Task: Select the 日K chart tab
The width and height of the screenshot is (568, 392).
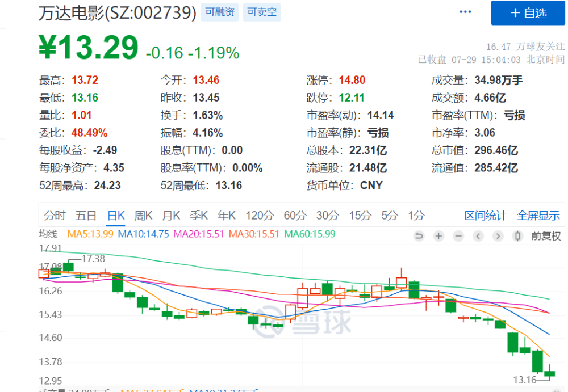Action: tap(116, 216)
